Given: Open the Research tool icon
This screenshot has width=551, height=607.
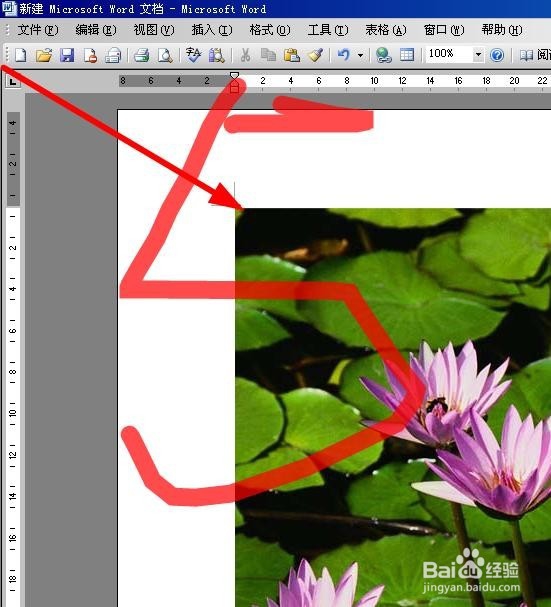Looking at the screenshot, I should [216, 55].
